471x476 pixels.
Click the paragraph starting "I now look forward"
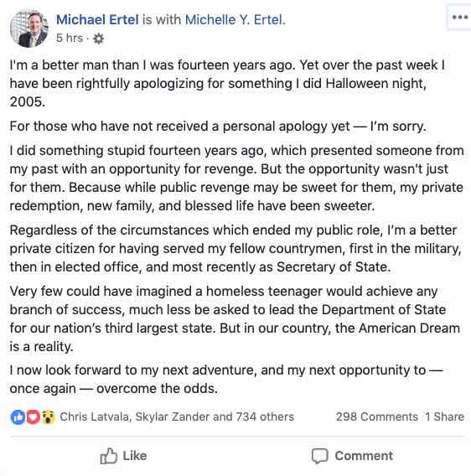(226, 379)
